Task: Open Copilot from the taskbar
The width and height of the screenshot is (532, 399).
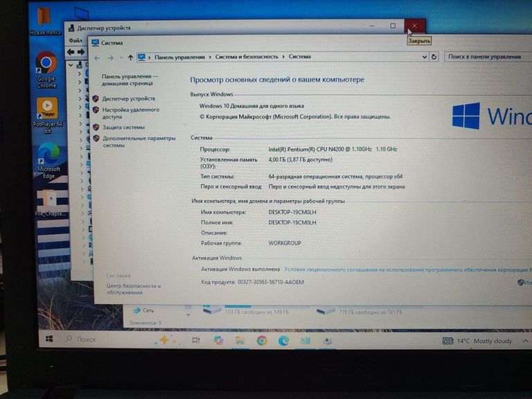Action: pyautogui.click(x=218, y=340)
